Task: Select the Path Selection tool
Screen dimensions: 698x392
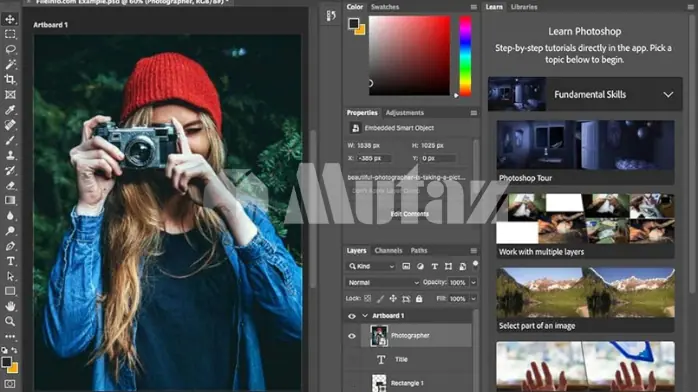Action: (x=10, y=276)
